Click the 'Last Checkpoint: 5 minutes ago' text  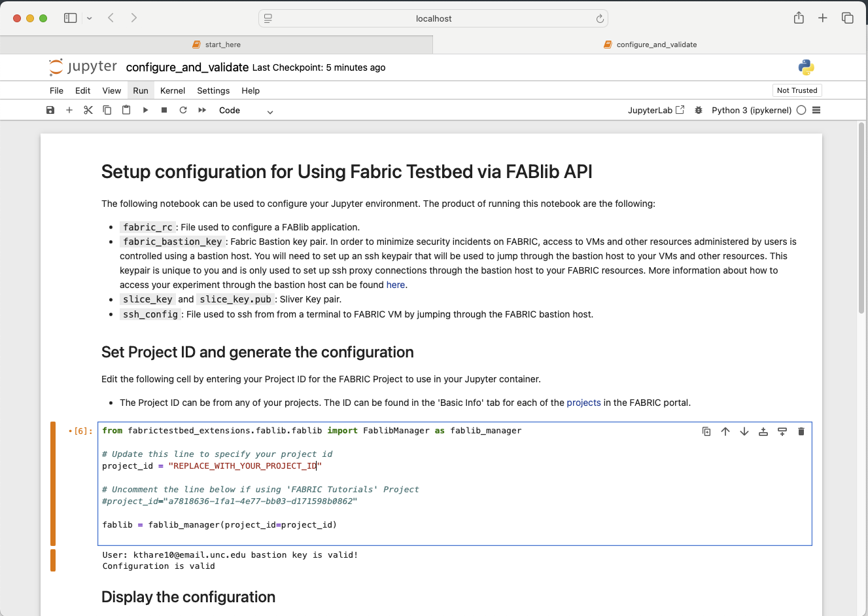pyautogui.click(x=319, y=67)
